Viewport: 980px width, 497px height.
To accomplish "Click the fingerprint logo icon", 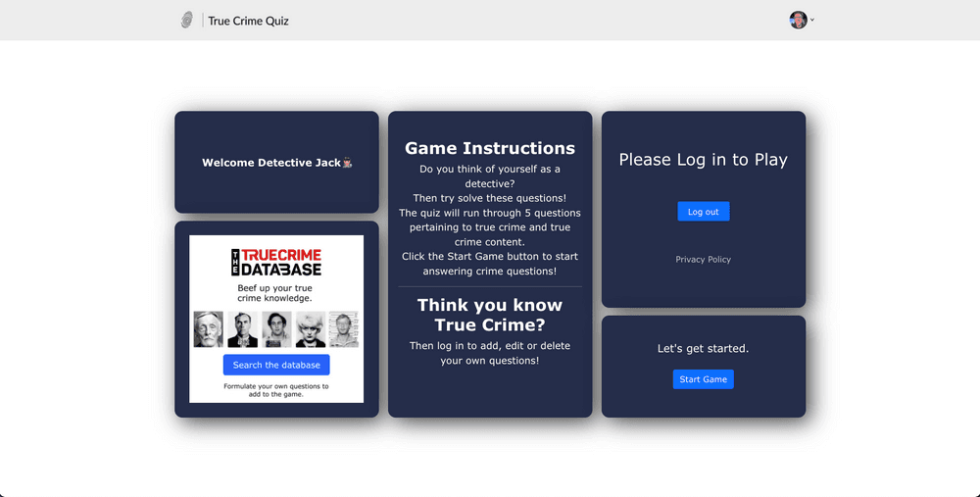I will coord(187,21).
